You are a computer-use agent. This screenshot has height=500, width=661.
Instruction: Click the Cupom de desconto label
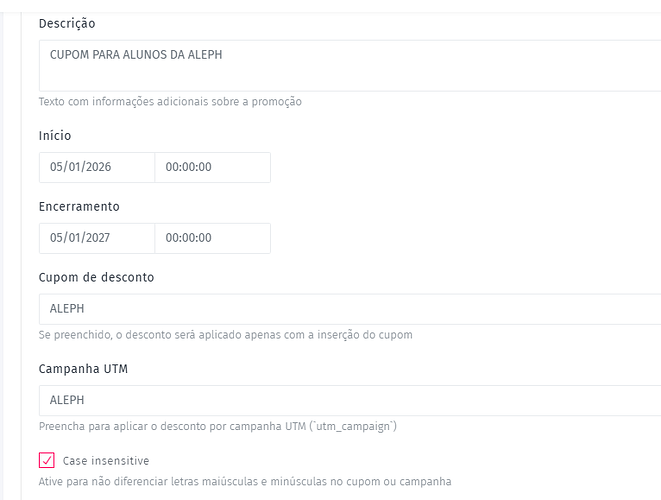(96, 277)
